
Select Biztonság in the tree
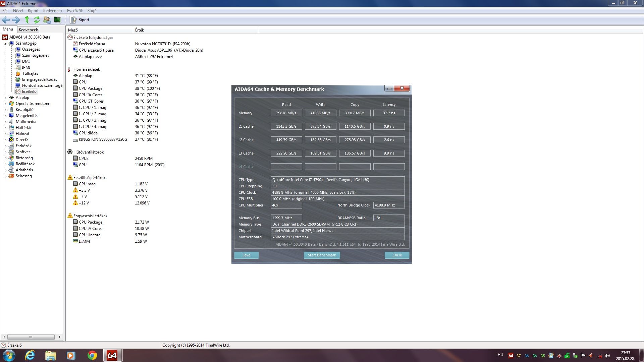[24, 158]
